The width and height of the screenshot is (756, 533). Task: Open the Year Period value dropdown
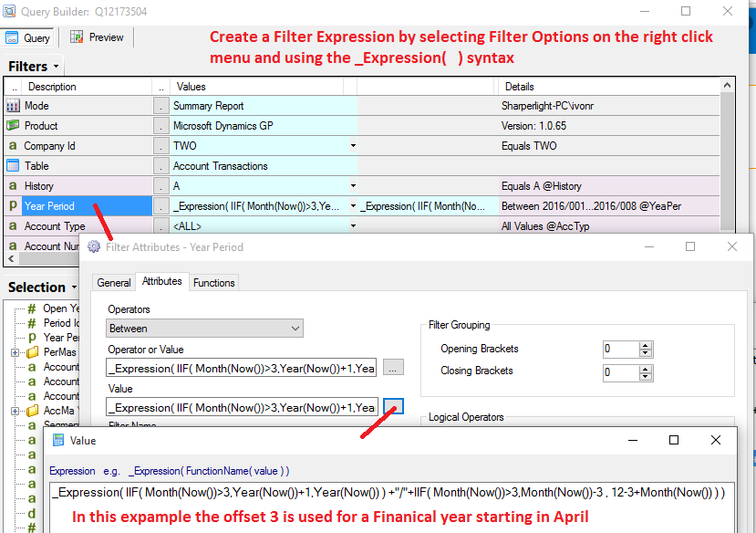353,206
